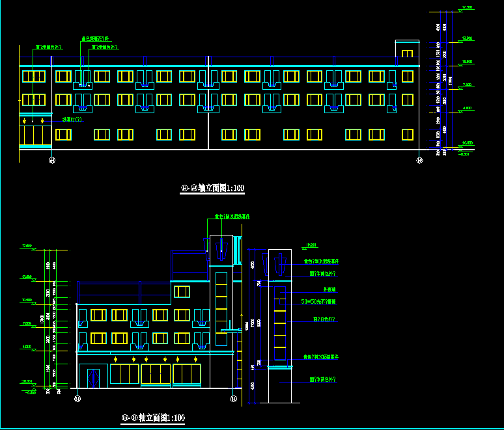Select the 17.500 elevation mark at lower left
The image size is (504, 430).
[27, 246]
